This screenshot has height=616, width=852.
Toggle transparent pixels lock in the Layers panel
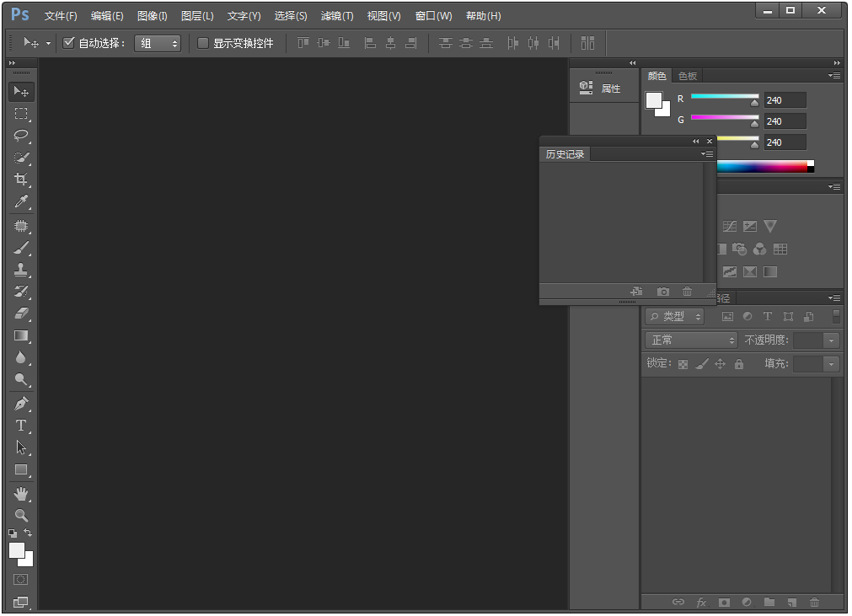(683, 363)
